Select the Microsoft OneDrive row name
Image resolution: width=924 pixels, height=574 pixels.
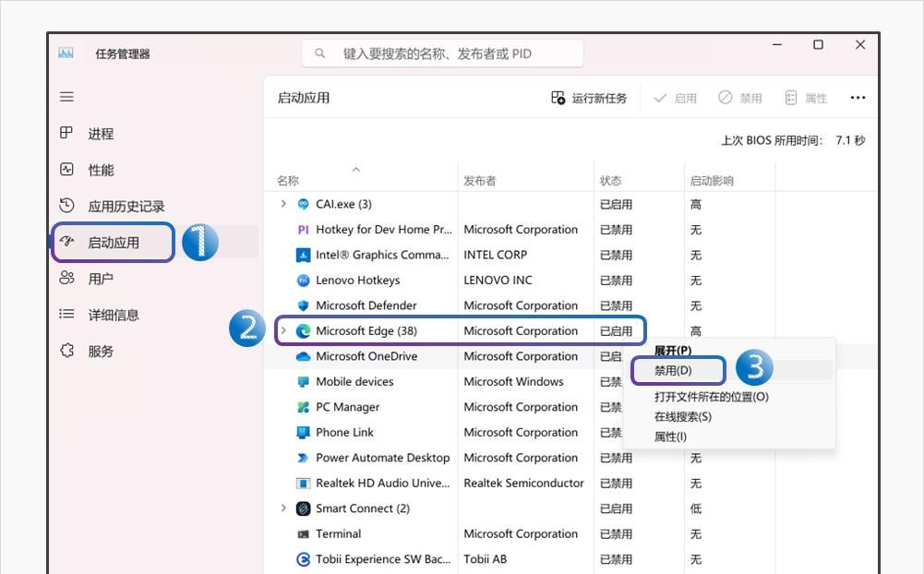point(366,356)
